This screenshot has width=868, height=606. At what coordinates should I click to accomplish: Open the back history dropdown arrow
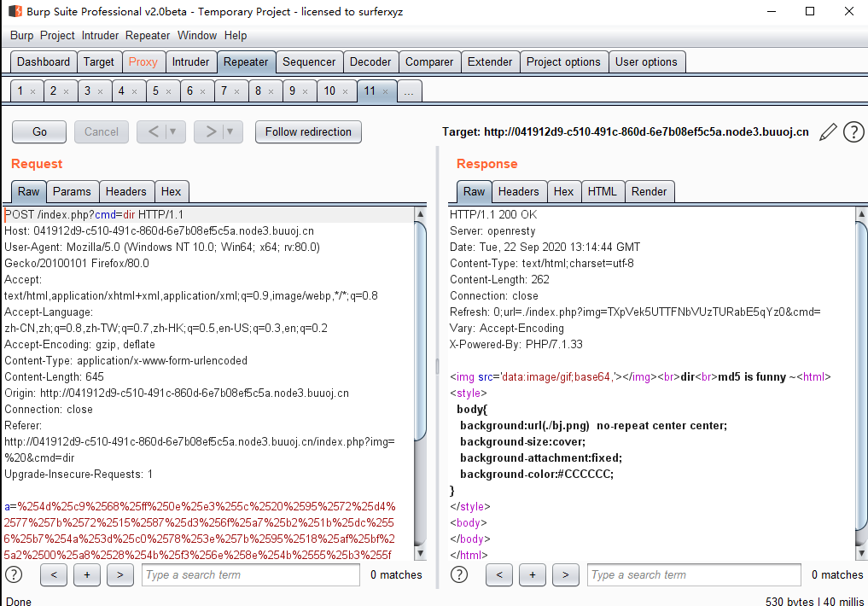coord(173,131)
